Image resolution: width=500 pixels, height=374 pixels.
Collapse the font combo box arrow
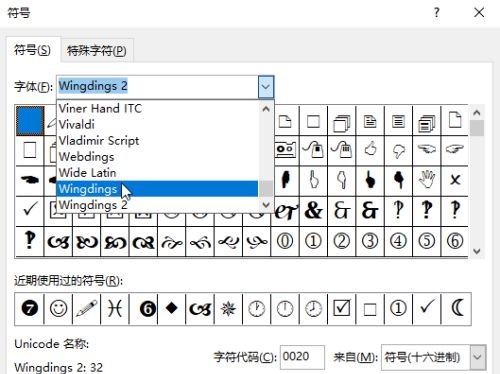[266, 87]
